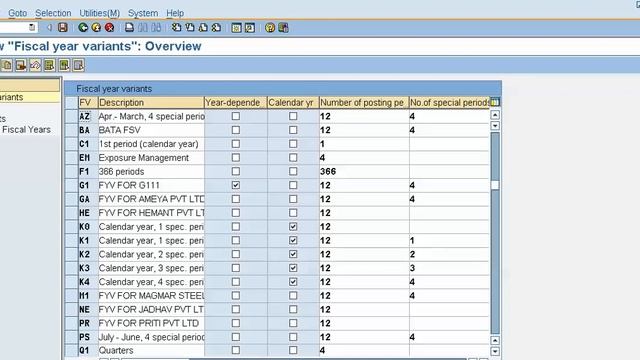Screen dimensions: 640x360
Task: Click the red Cancel icon
Action: pos(109,28)
